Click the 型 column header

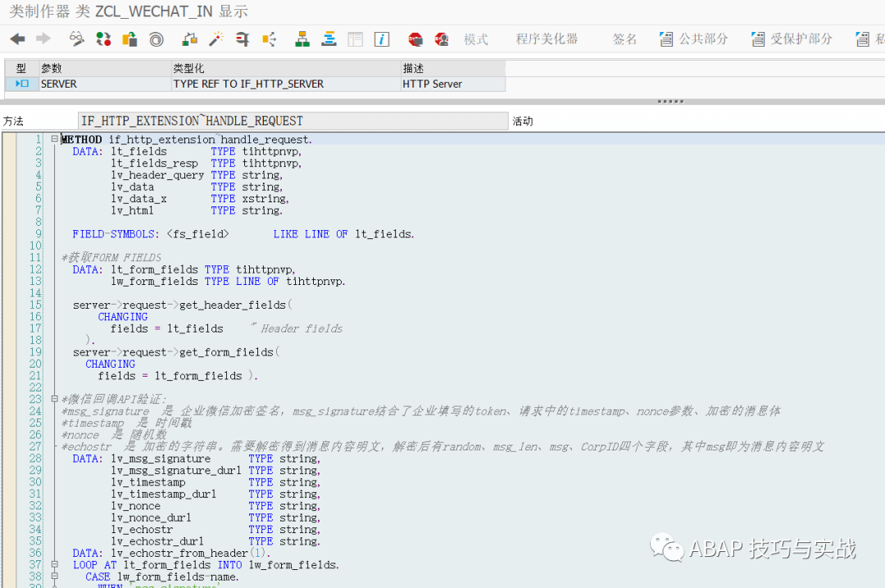21,68
